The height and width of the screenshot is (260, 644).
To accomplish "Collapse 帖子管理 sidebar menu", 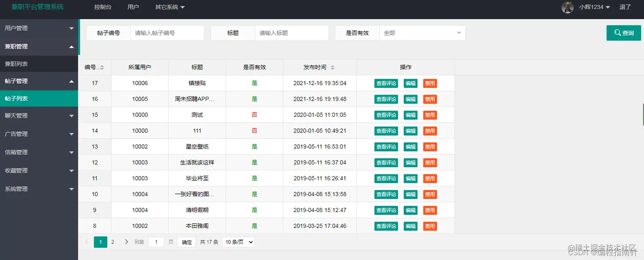I will [39, 81].
